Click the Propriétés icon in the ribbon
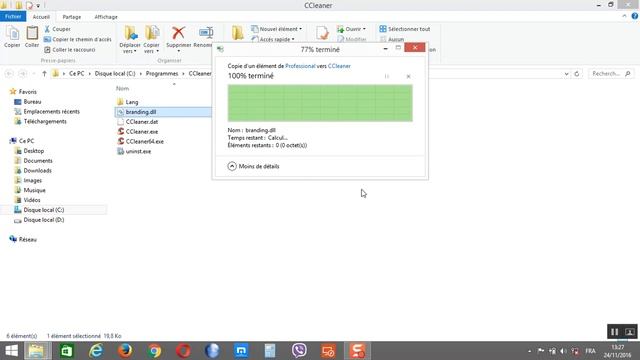The height and width of the screenshot is (360, 640). click(322, 33)
